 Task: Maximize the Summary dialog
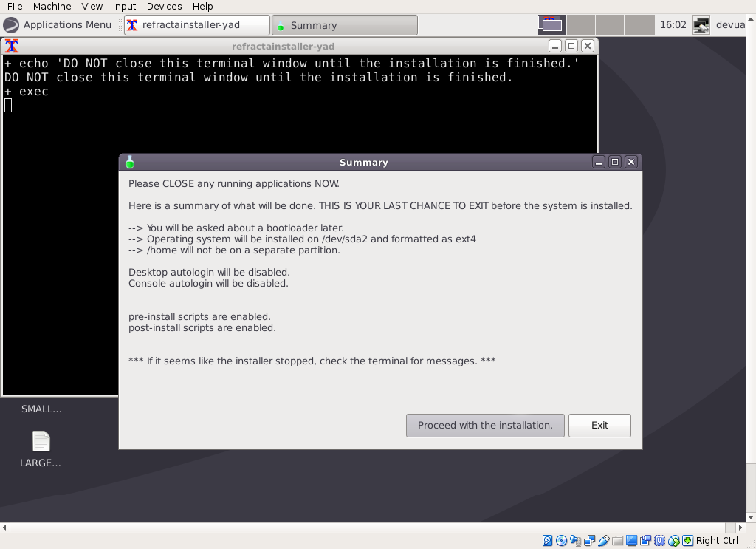(615, 162)
